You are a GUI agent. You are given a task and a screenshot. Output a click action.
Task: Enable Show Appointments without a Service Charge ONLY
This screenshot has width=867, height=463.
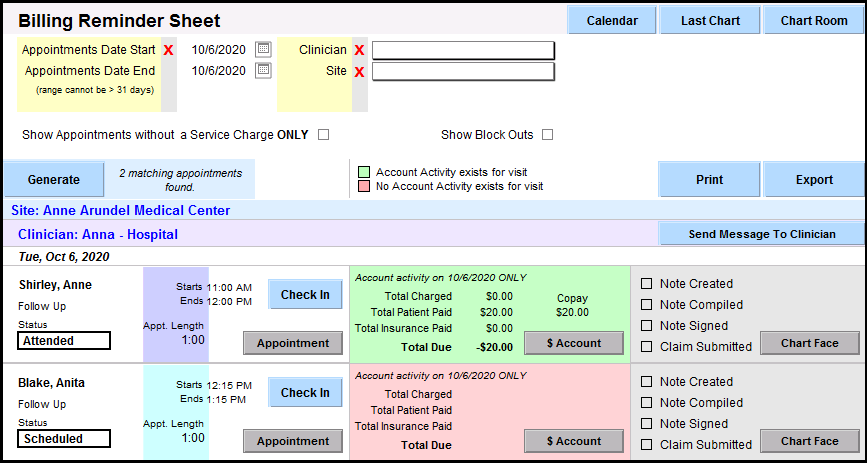(323, 135)
